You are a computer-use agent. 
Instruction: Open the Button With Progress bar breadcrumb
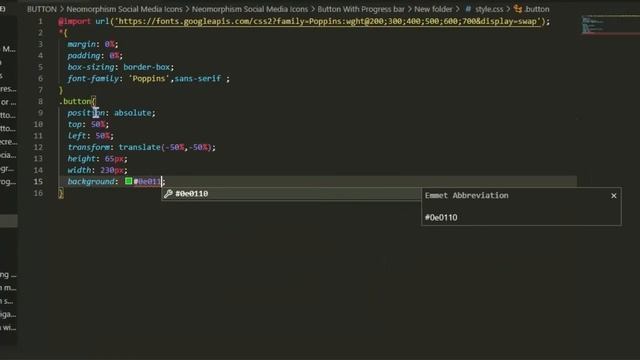[x=361, y=9]
